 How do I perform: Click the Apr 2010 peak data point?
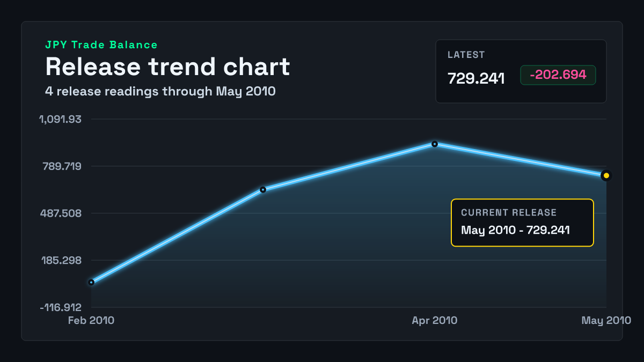(435, 144)
